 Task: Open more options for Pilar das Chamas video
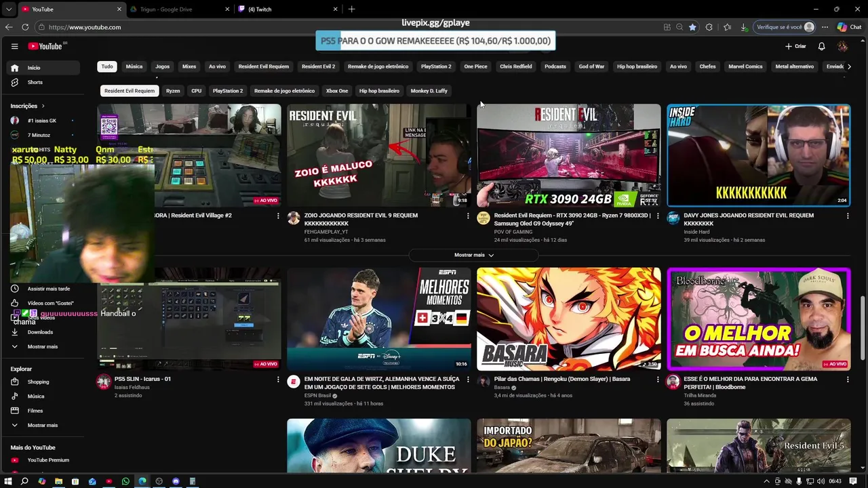pyautogui.click(x=658, y=380)
